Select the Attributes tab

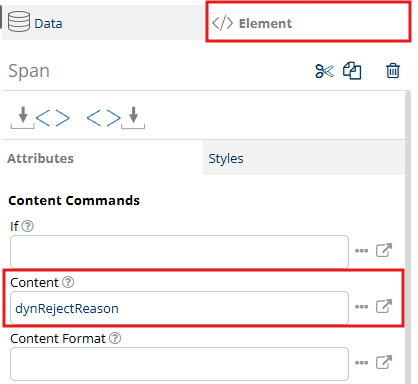click(102, 158)
